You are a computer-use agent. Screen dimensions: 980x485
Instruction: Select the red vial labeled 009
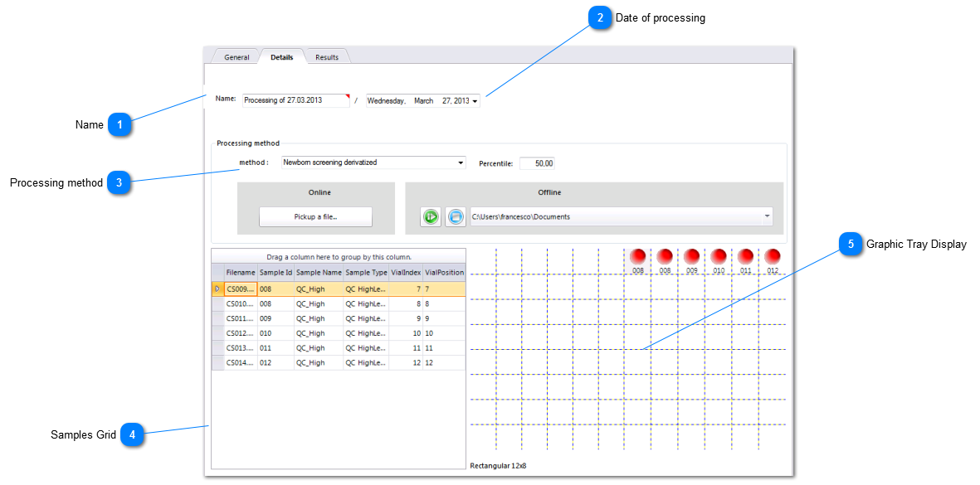(692, 256)
